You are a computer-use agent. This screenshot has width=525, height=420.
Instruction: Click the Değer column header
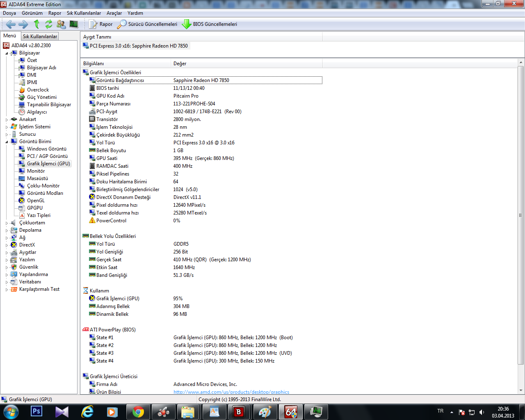tap(247, 64)
